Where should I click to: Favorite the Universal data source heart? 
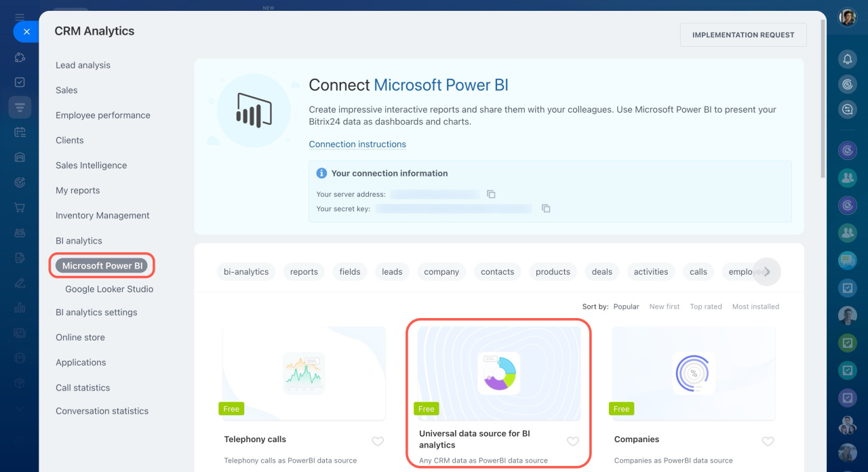(573, 441)
